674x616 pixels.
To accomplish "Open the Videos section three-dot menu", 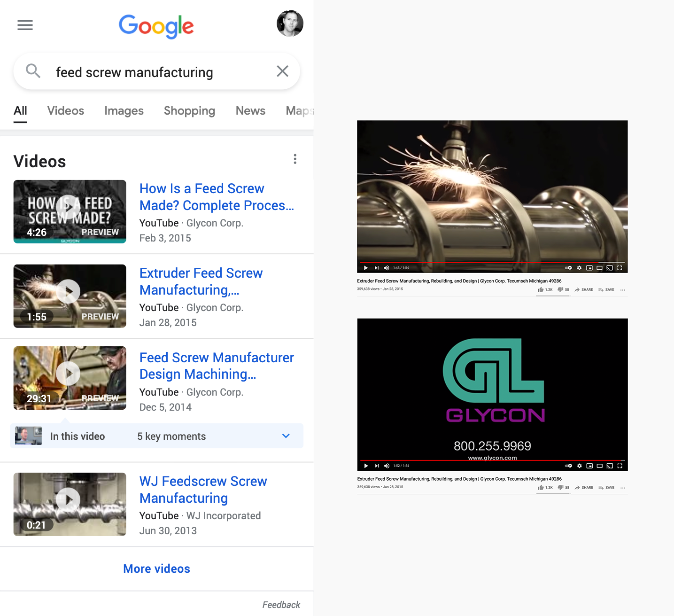I will pyautogui.click(x=295, y=159).
